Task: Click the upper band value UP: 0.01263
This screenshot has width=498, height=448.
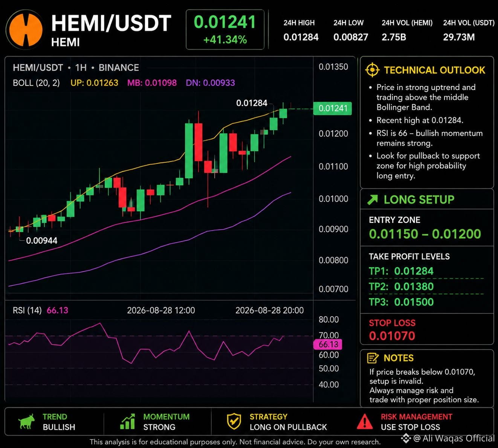Action: [x=95, y=83]
